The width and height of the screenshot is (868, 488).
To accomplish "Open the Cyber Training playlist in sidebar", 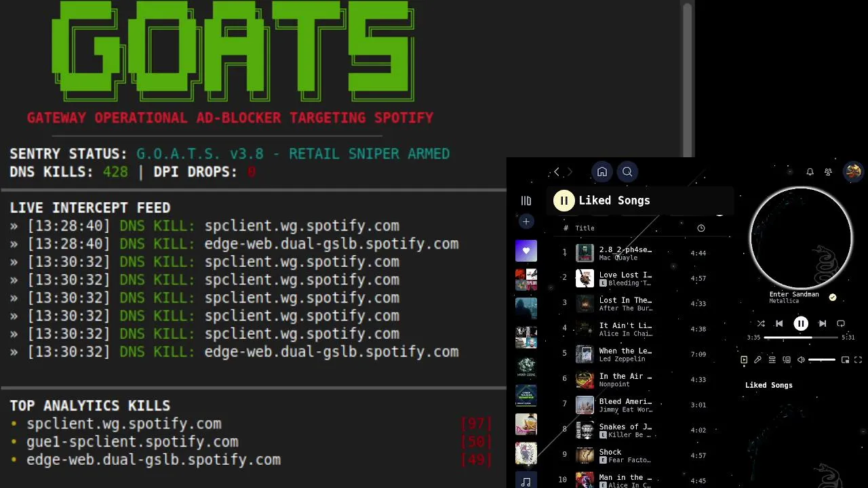I will click(526, 395).
